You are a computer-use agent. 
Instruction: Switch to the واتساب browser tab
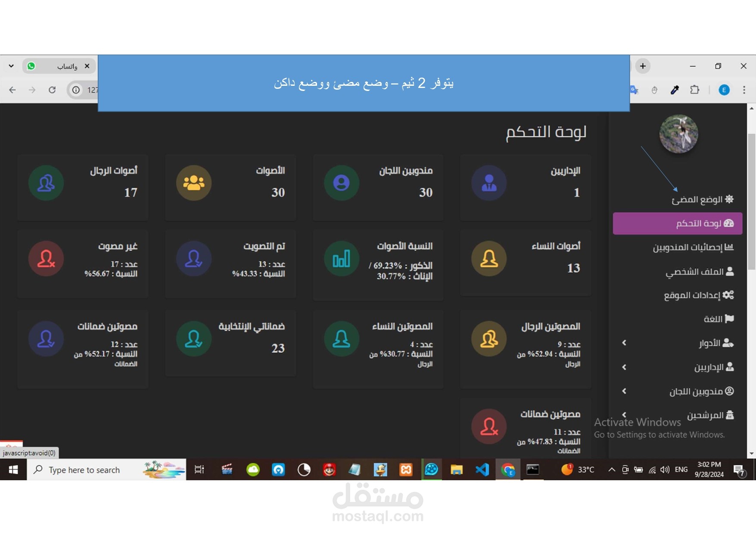[60, 66]
